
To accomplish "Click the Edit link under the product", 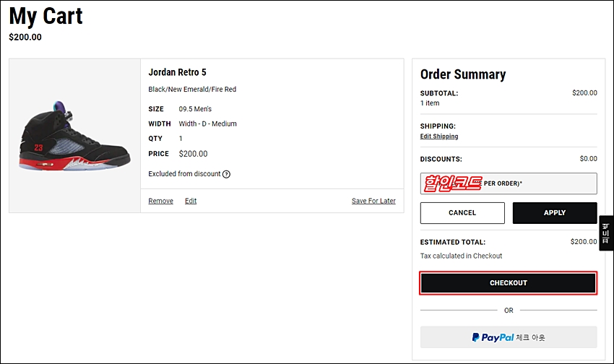I will pos(191,201).
